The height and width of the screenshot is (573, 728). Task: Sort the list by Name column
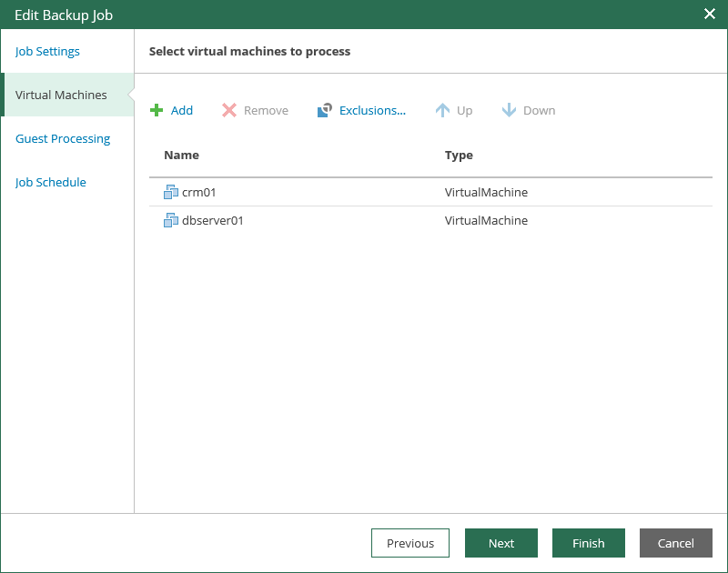181,156
